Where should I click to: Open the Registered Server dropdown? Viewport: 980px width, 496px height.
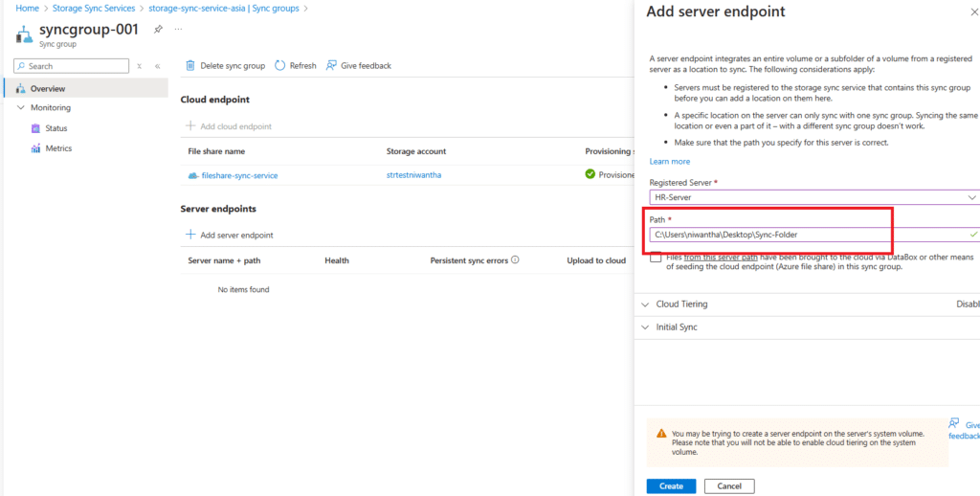[812, 196]
